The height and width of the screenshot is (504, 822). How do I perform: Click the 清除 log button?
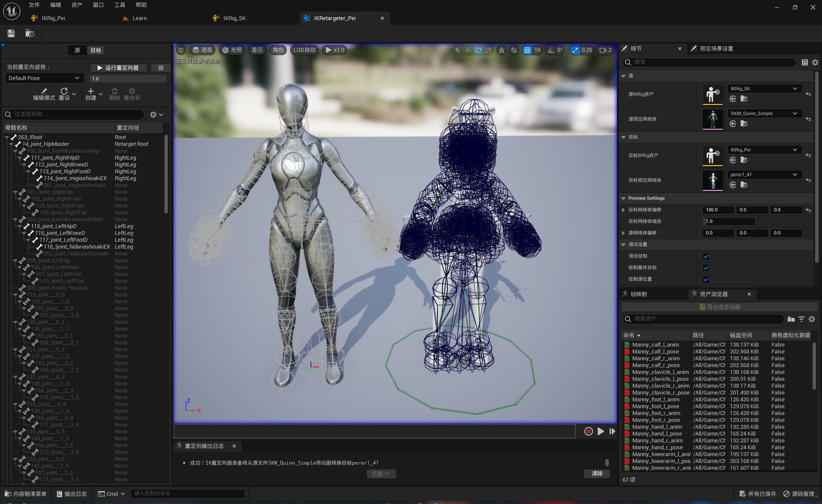pyautogui.click(x=597, y=474)
